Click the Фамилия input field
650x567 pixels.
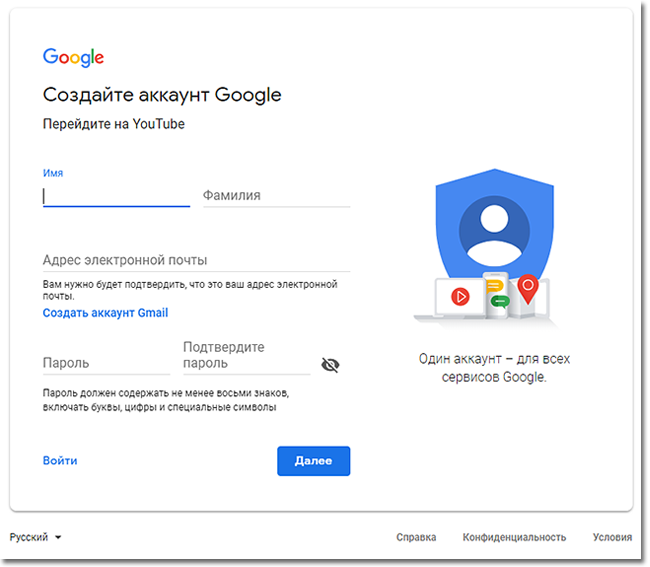pos(276,196)
